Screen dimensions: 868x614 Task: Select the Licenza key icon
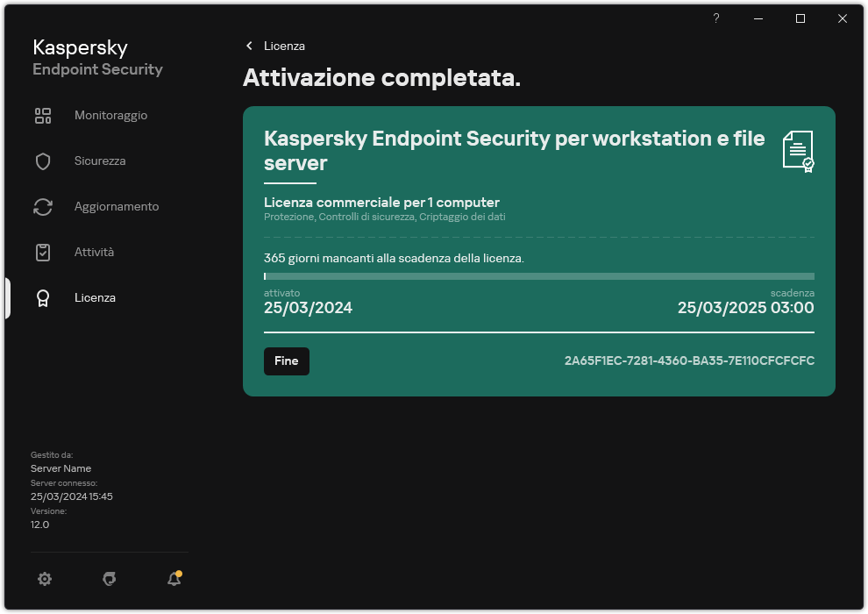click(x=43, y=297)
